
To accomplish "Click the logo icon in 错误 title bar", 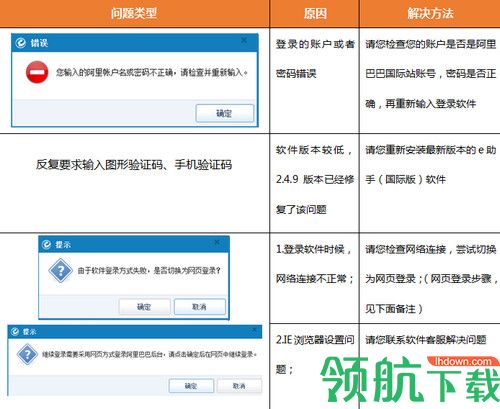I will coord(21,43).
